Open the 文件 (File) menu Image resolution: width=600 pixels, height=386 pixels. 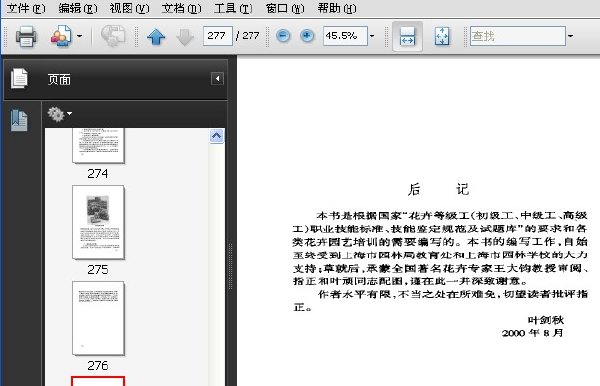(x=26, y=8)
